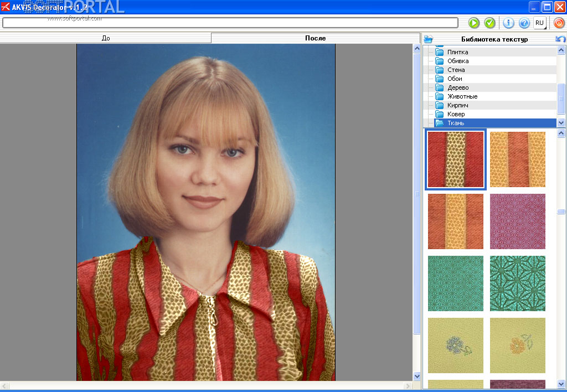
Task: Open the Обои texture folder
Action: (x=455, y=79)
